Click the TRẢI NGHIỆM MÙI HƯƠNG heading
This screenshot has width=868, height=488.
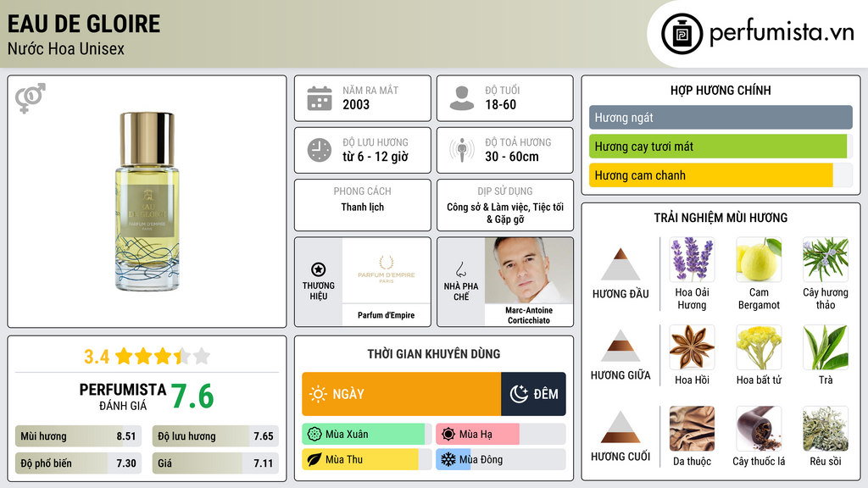(x=721, y=218)
